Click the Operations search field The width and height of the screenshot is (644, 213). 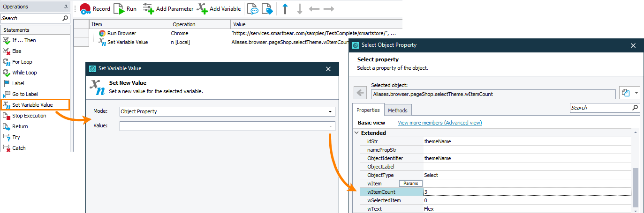(31, 18)
